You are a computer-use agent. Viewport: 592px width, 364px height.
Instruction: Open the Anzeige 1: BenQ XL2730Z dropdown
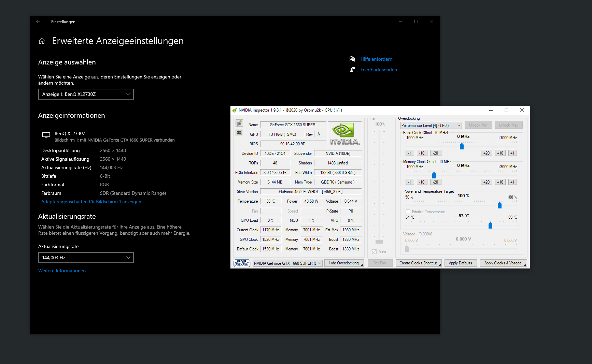click(86, 94)
